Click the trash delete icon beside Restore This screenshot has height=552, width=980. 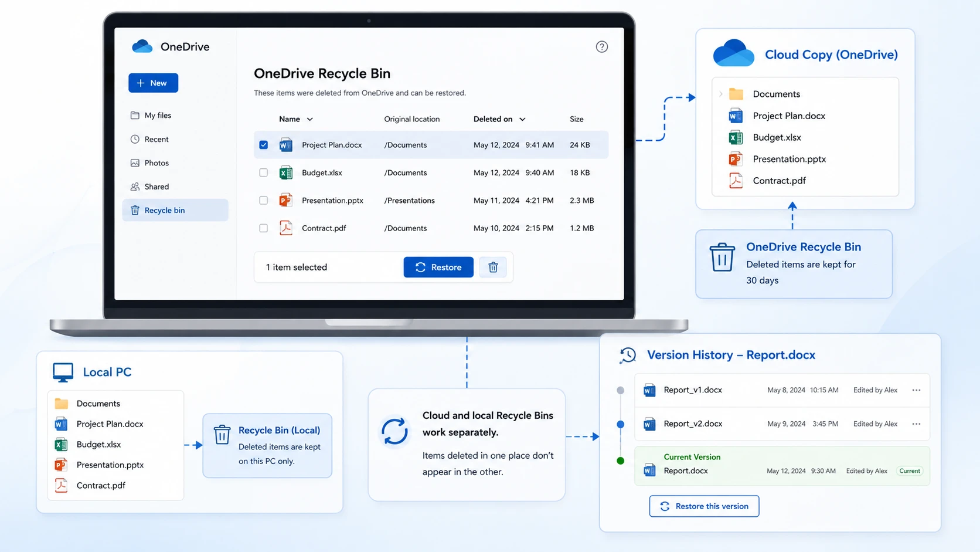point(493,267)
